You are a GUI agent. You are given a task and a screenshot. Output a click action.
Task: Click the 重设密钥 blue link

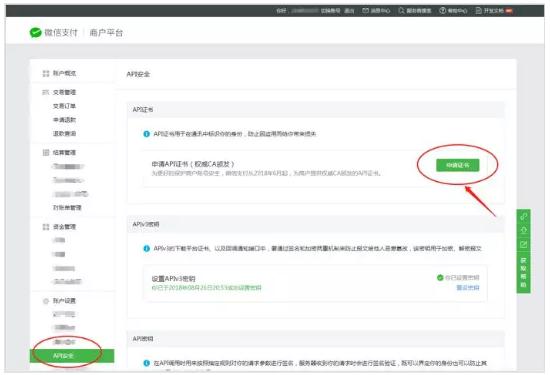(x=468, y=288)
